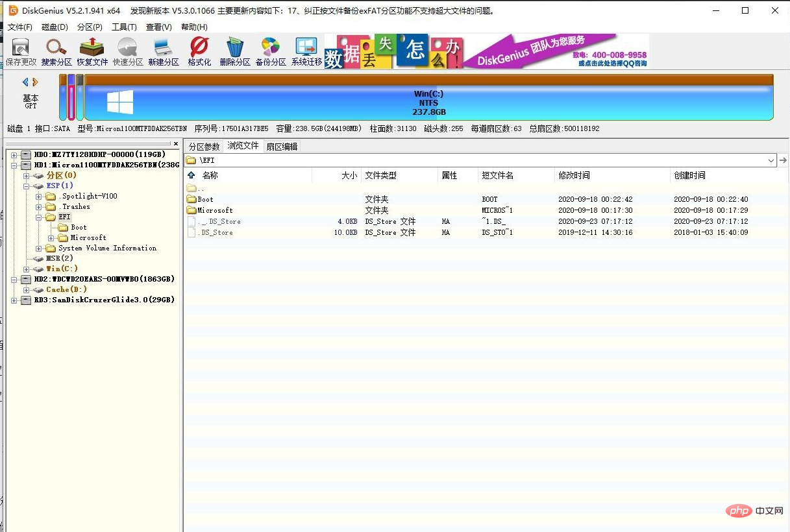The height and width of the screenshot is (532, 790).
Task: Open the 查看(V) menu
Action: 159,27
